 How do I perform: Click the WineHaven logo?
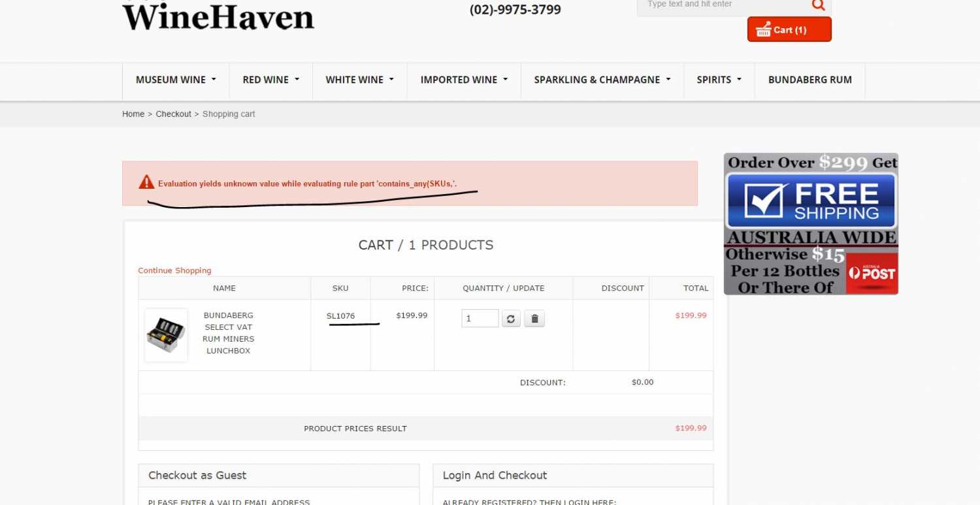coord(218,17)
